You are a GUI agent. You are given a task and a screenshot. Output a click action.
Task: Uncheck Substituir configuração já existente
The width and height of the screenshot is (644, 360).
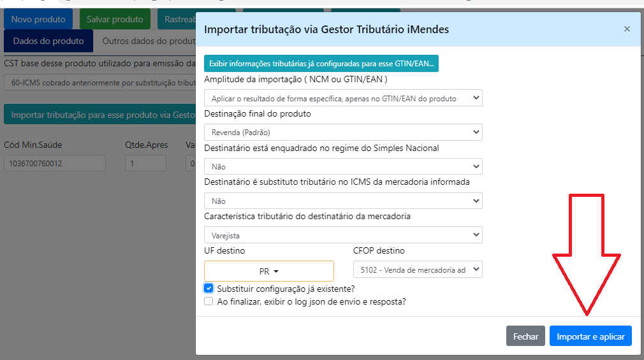tap(209, 289)
